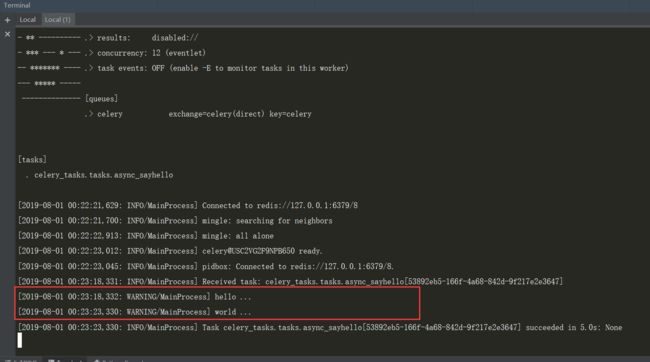Click the WARNING hello ... log line
The image size is (650, 362).
click(134, 297)
